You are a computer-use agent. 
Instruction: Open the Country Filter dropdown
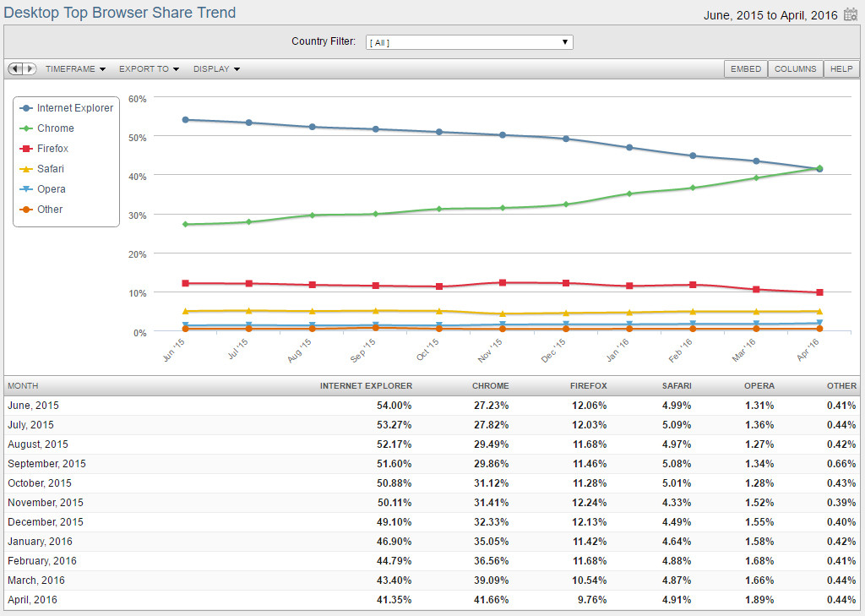pos(469,41)
